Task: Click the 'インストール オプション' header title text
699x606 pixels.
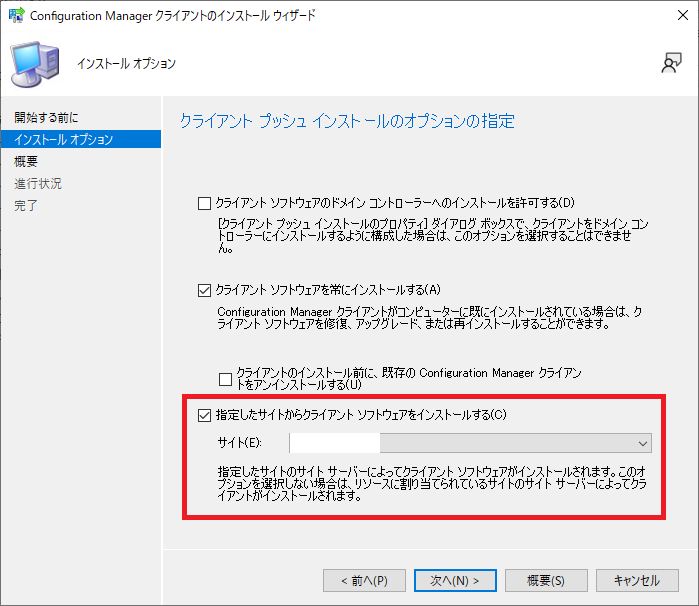Action: [x=127, y=64]
